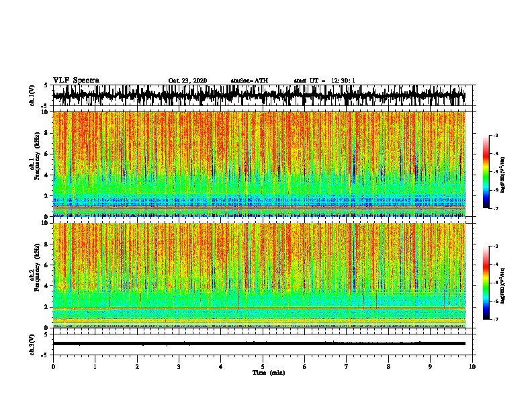Click the "station= ATH" header label
This screenshot has width=532, height=411.
(249, 81)
